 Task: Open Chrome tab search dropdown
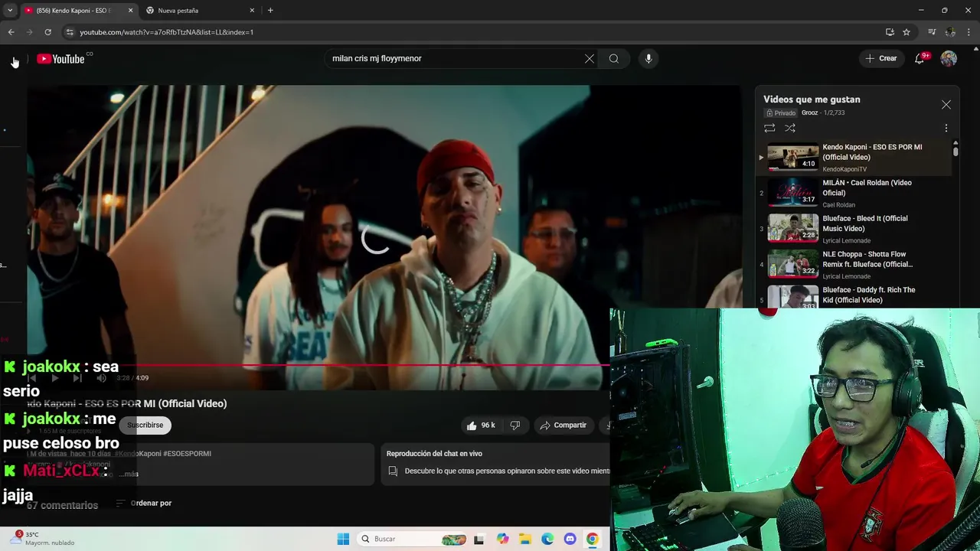click(10, 11)
